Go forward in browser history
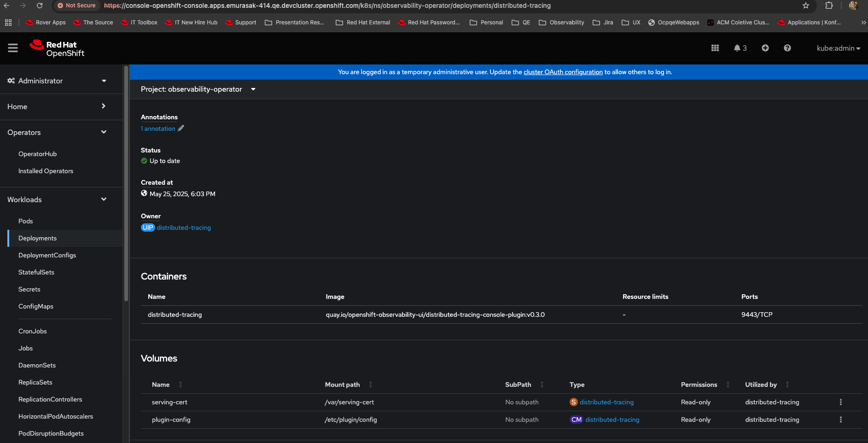This screenshot has width=868, height=443. point(23,6)
